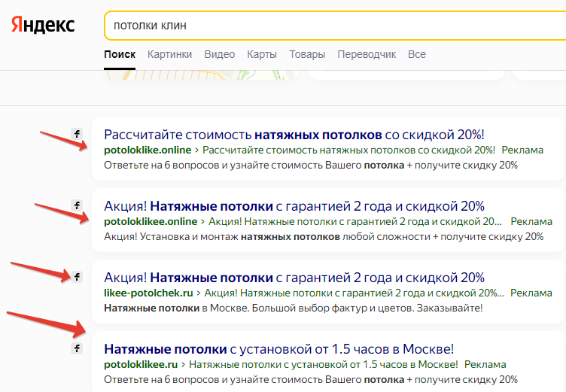This screenshot has width=566, height=392.
Task: Open the Карты tab
Action: click(262, 54)
